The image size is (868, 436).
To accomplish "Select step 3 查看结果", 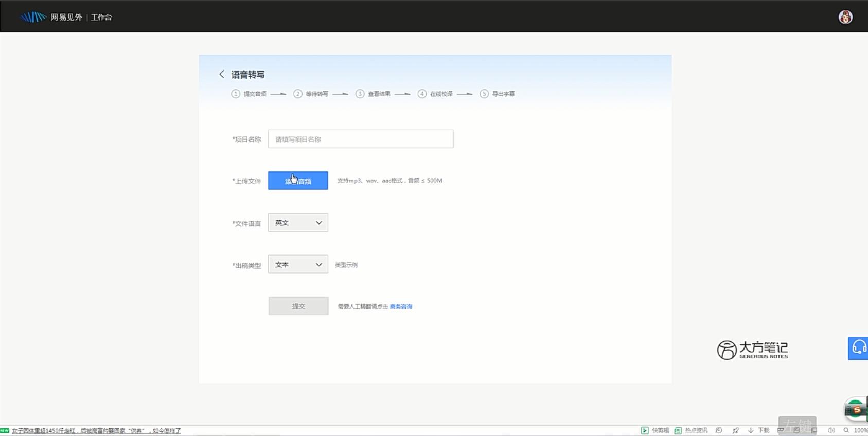I will click(373, 94).
